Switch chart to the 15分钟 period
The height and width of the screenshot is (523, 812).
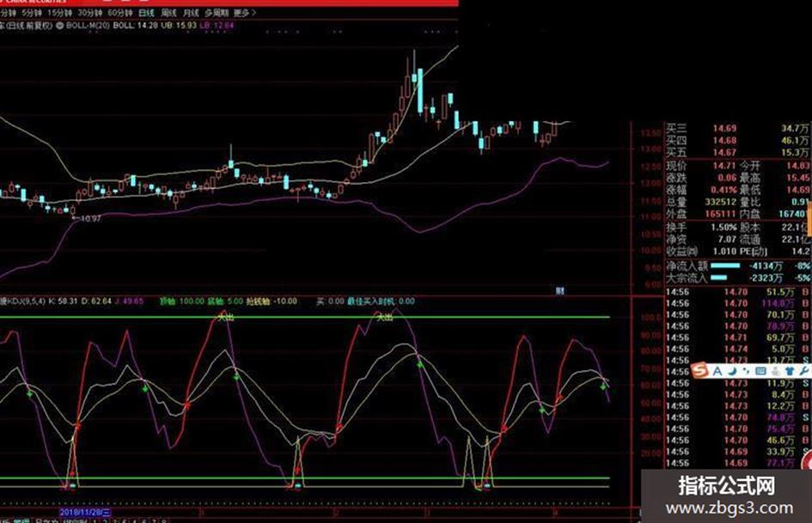pos(59,12)
